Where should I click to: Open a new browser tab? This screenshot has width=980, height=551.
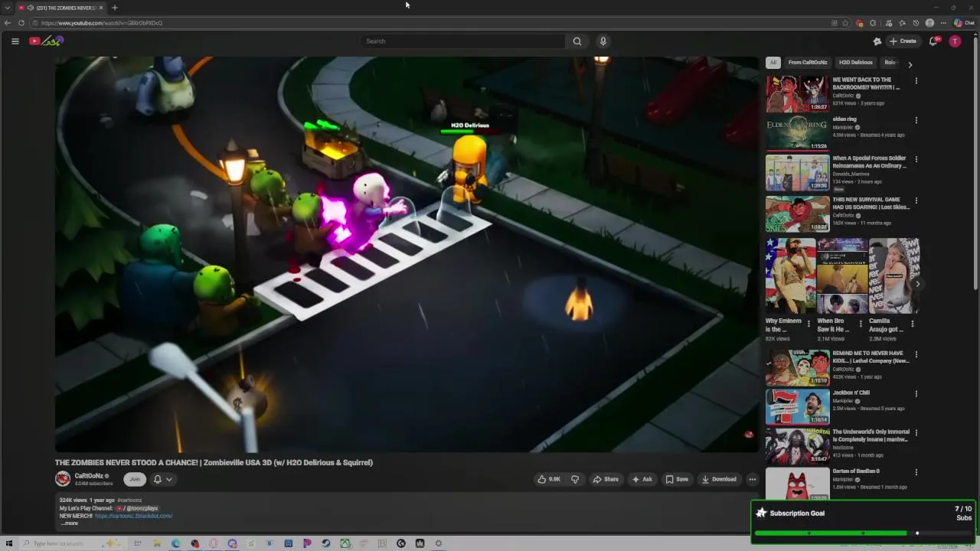[114, 8]
